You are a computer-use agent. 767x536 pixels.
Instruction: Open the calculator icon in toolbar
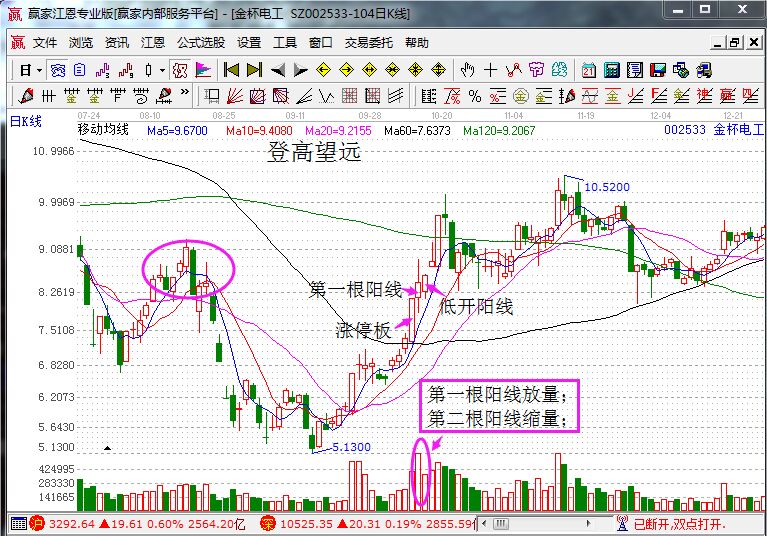click(610, 70)
